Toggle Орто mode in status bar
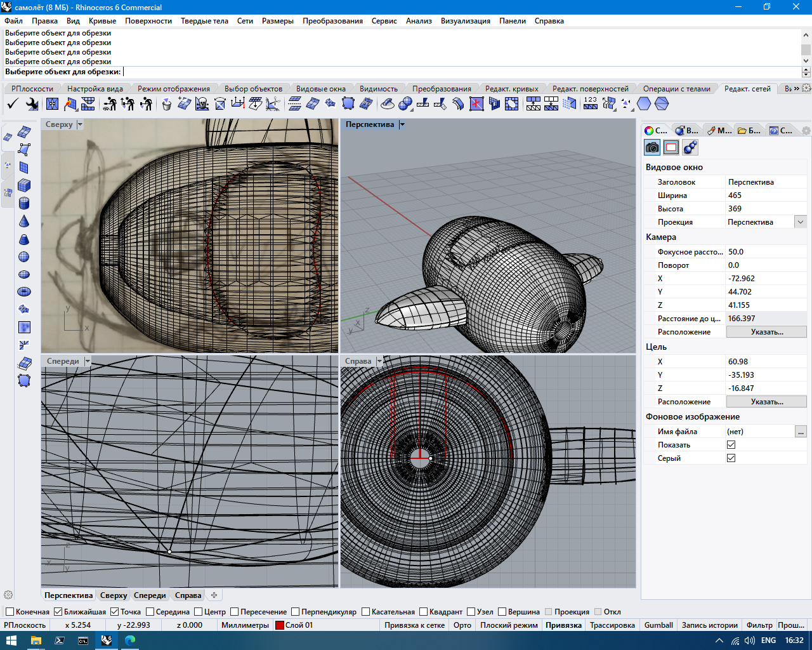Viewport: 812px width, 650px height. point(462,625)
